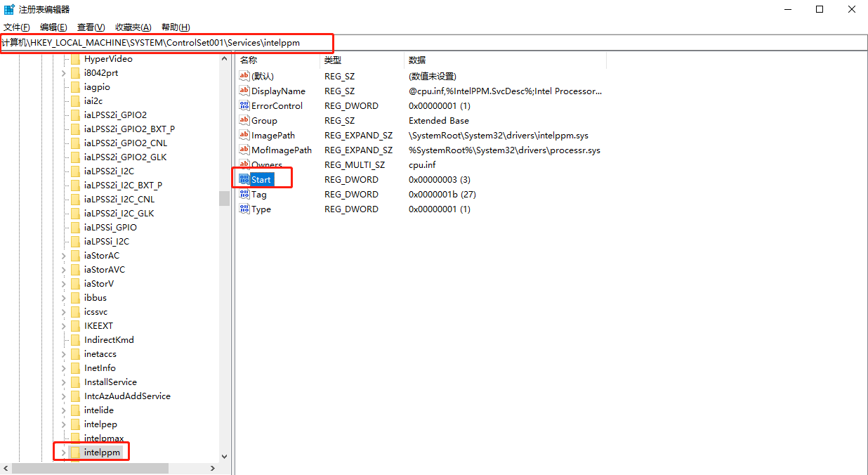The image size is (868, 475).
Task: Click the string icon beside DisplayName
Action: pyautogui.click(x=244, y=91)
